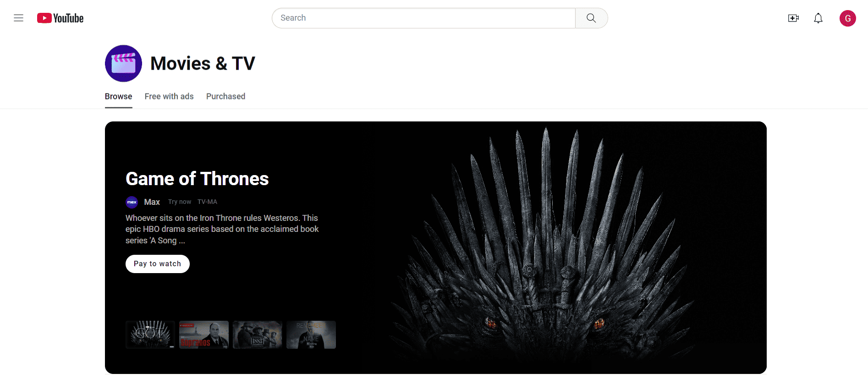Open the account avatar G
Image resolution: width=868 pixels, height=384 pixels.
847,18
